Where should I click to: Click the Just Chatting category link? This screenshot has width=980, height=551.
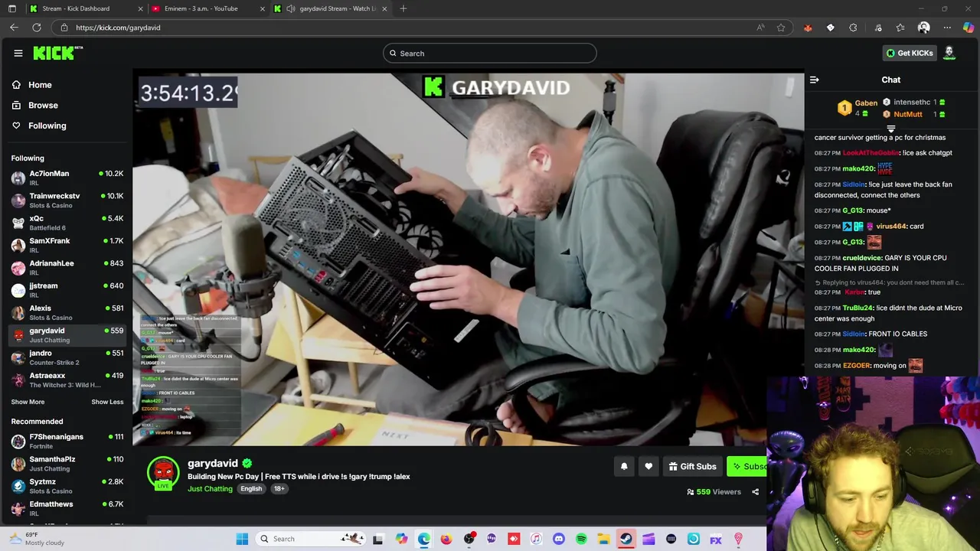point(210,488)
